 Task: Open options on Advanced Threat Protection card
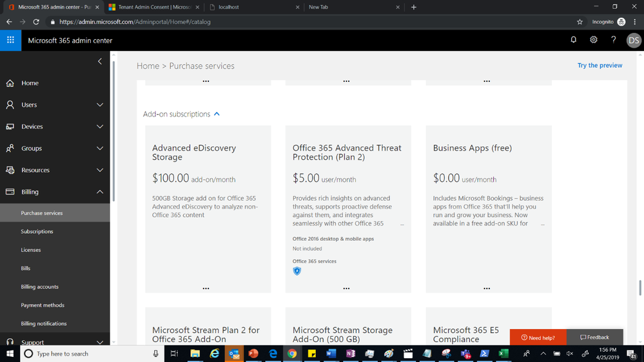point(346,288)
